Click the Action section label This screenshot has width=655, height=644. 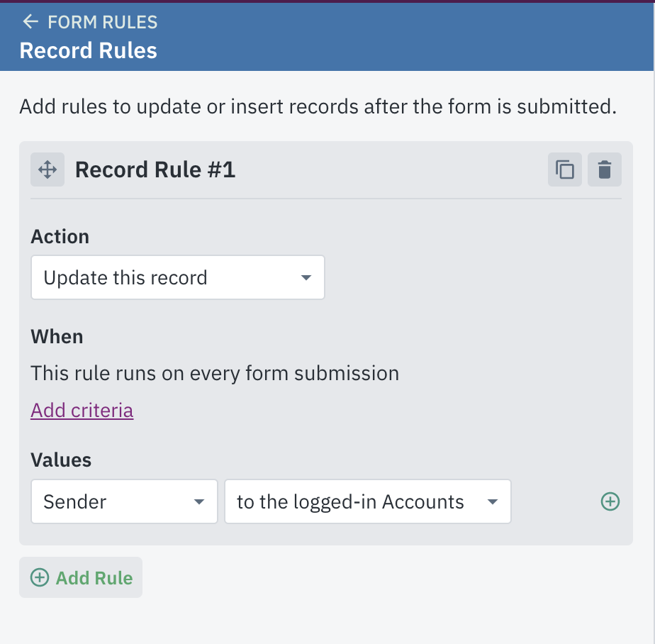point(60,236)
